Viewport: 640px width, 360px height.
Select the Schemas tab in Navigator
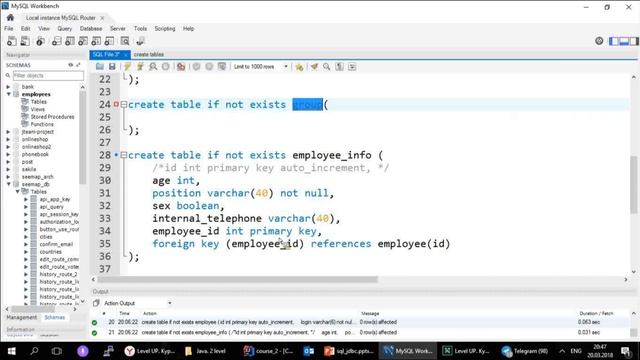click(x=55, y=317)
